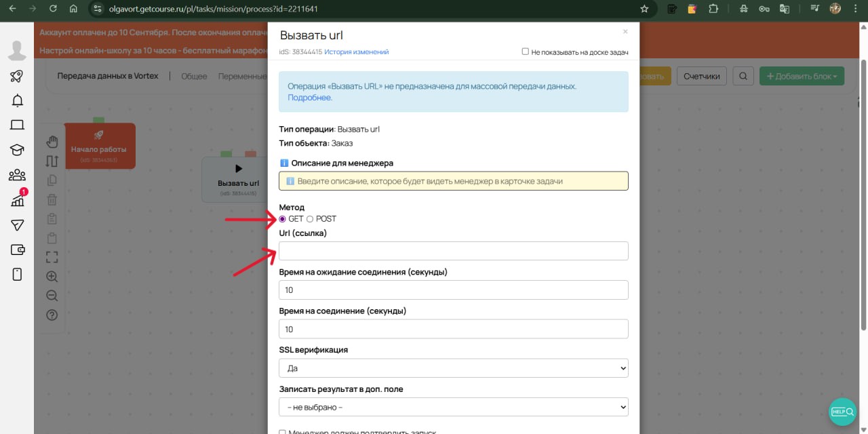Click the funnel icon in sidebar
The height and width of the screenshot is (434, 868).
coord(17,225)
